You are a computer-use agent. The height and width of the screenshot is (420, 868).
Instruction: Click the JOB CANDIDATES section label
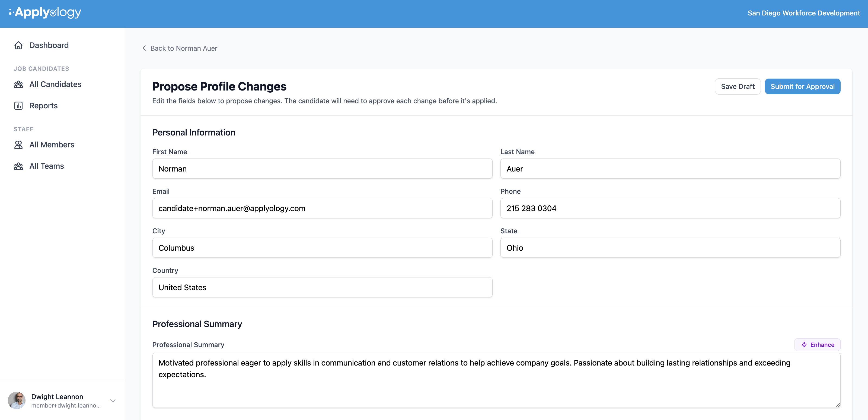point(42,69)
